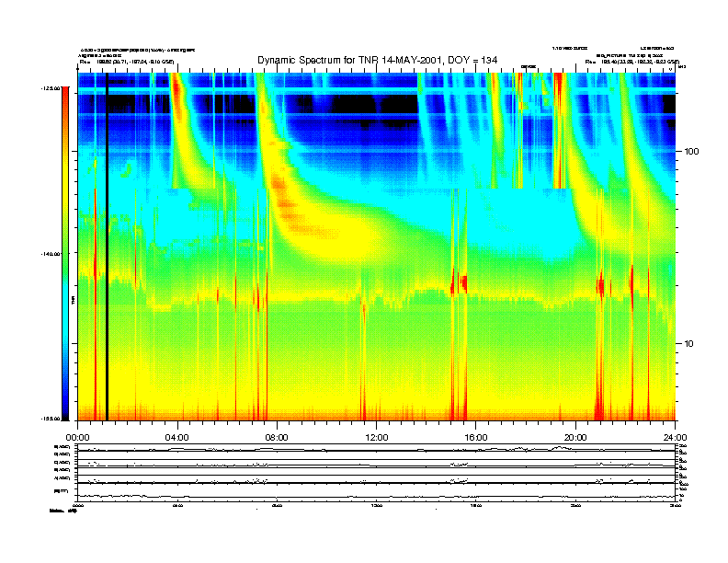Screen dimensions: 728x563
Task: Click the top trace panel under the spectrum
Action: [x=377, y=448]
